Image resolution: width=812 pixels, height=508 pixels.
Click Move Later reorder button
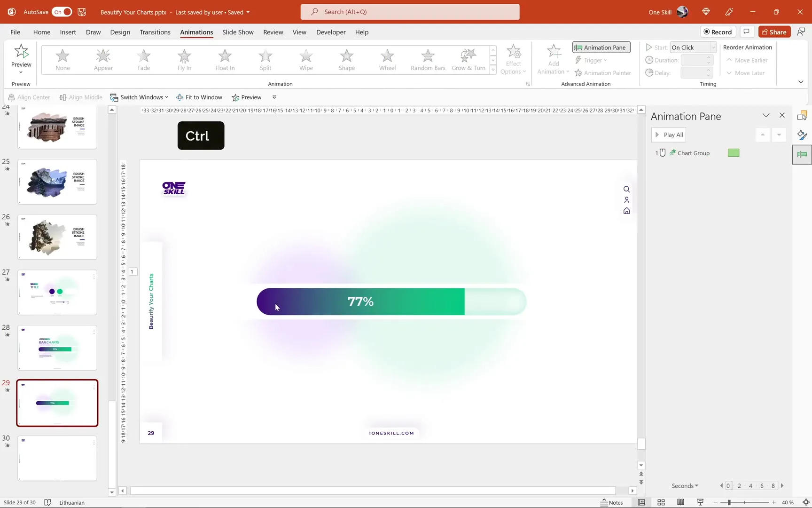(745, 73)
